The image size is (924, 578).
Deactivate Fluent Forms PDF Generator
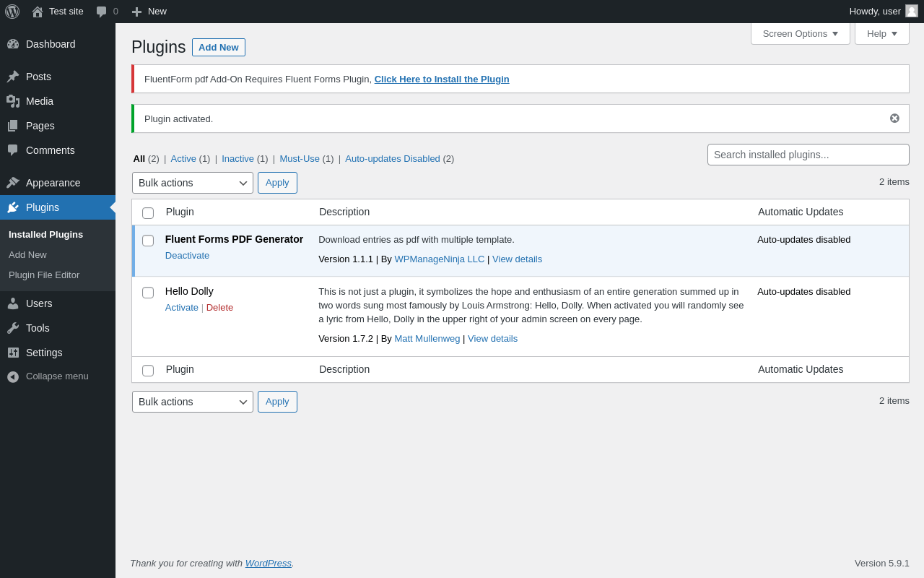pos(187,256)
